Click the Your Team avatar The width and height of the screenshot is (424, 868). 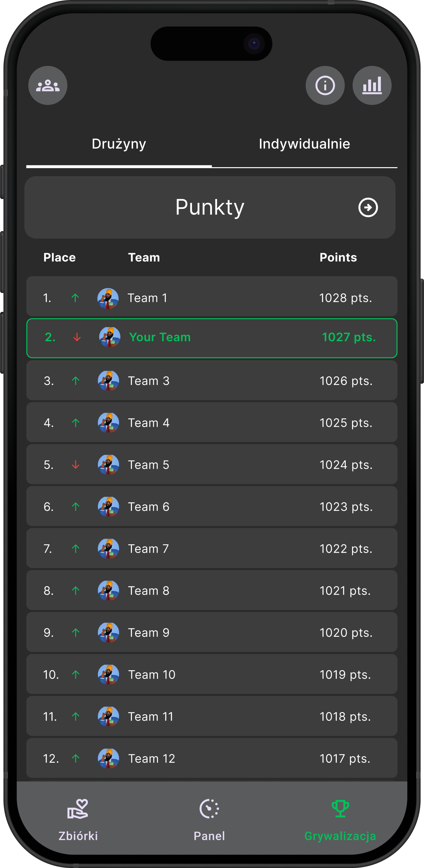(110, 337)
